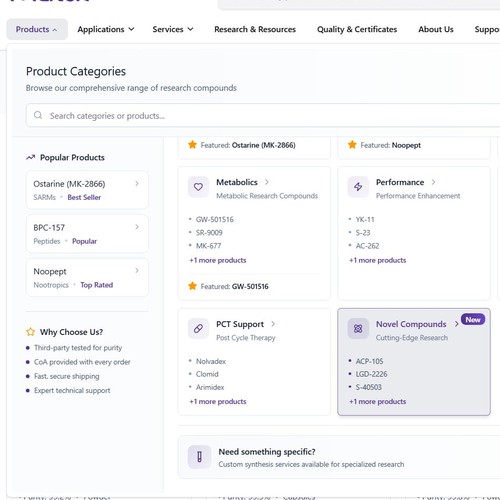Click the arrow on the BPC-157 popular item

click(137, 227)
